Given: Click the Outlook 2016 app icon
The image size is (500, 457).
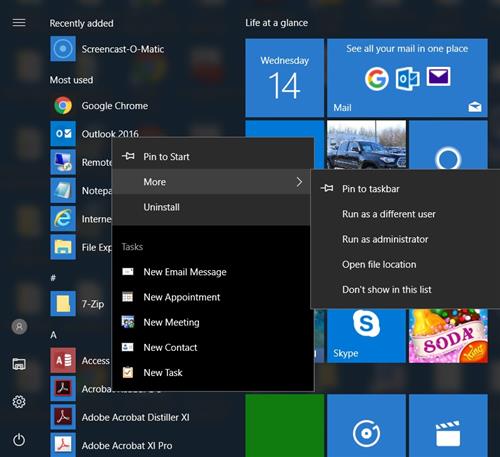Looking at the screenshot, I should point(63,134).
